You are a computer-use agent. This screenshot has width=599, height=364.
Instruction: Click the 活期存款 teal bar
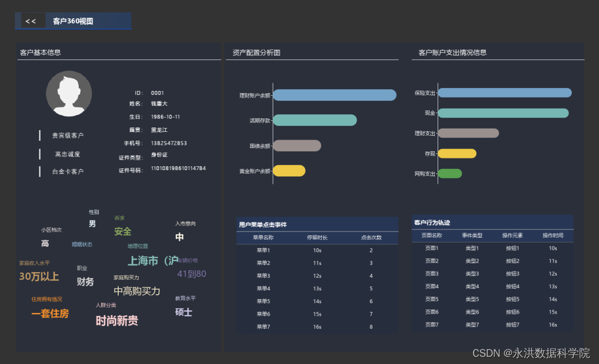(x=315, y=120)
